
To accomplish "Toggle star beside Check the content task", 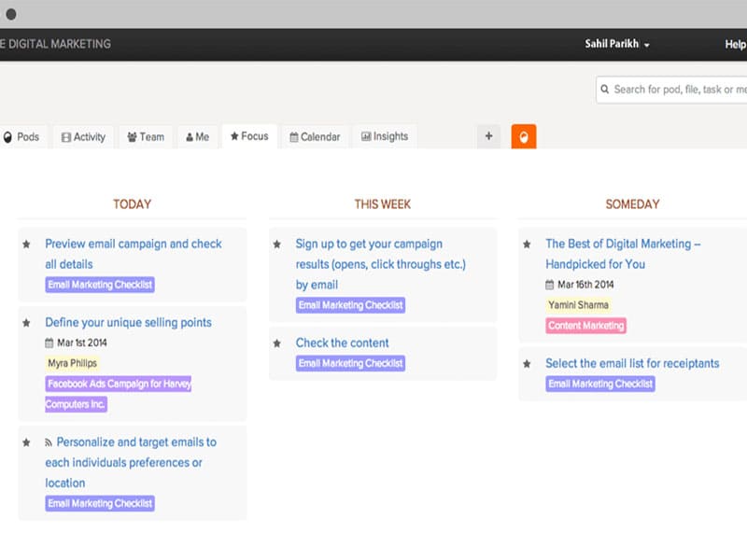I will click(x=277, y=343).
